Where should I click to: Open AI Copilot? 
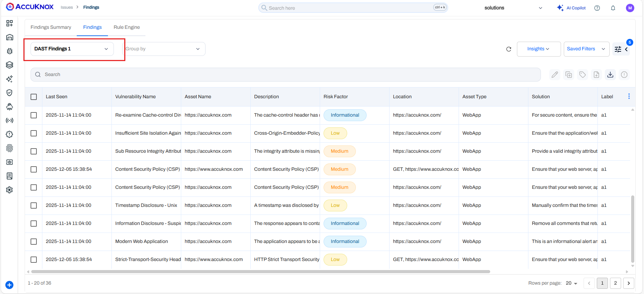571,8
